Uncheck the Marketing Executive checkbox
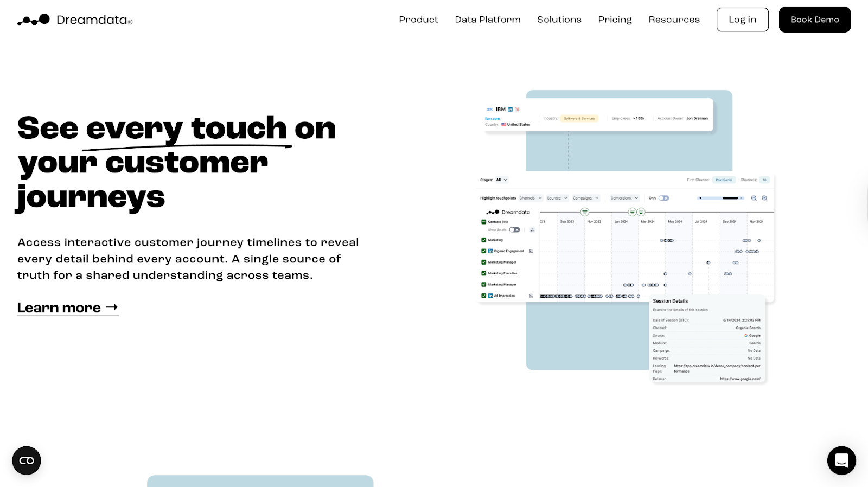 click(x=484, y=273)
